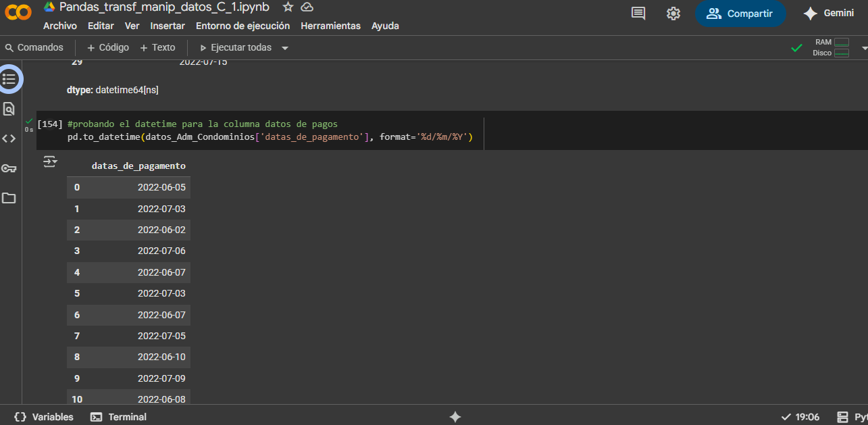This screenshot has width=868, height=425.
Task: Open the Comandos search palette
Action: coord(34,47)
